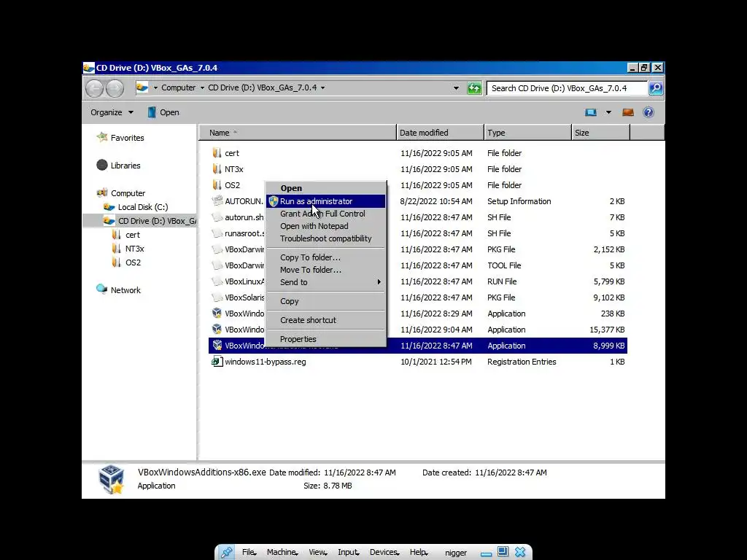The width and height of the screenshot is (747, 560).
Task: Go back with the Explorer back arrow
Action: pos(94,88)
